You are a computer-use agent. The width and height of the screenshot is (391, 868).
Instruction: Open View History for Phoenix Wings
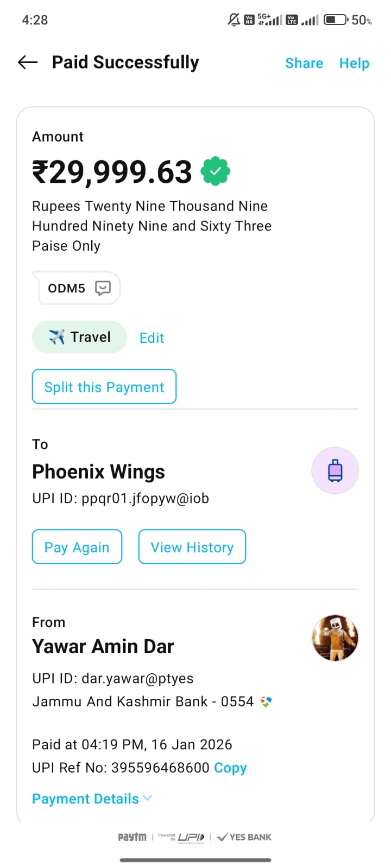tap(192, 547)
